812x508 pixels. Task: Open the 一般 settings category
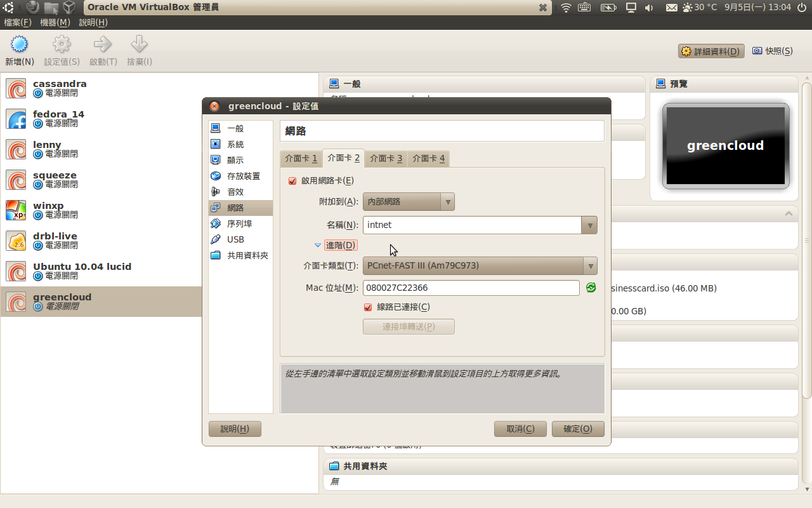tap(240, 128)
